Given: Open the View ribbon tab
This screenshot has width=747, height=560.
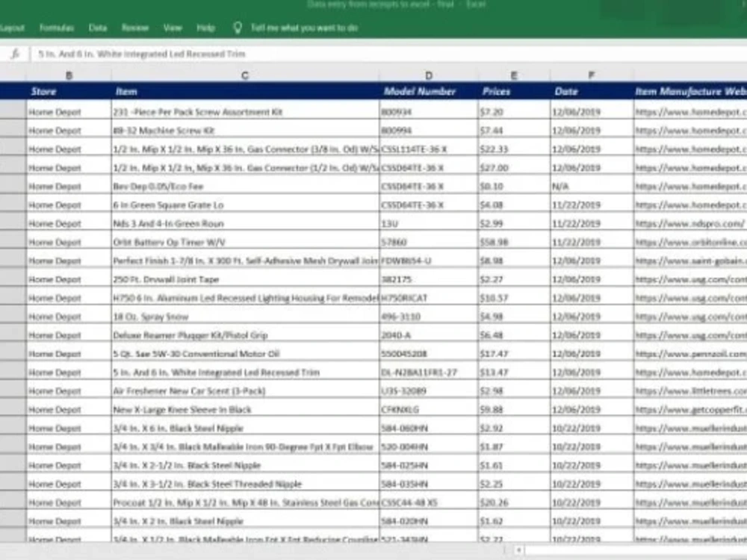Looking at the screenshot, I should (173, 28).
